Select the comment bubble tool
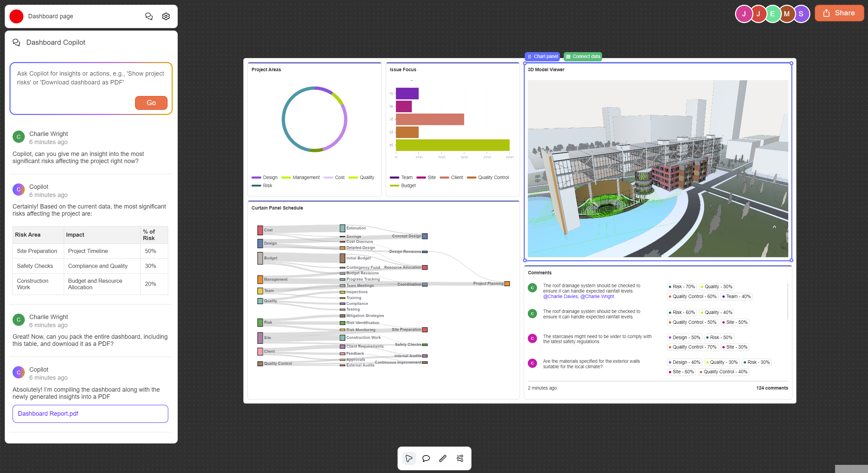The height and width of the screenshot is (473, 868). 426,458
